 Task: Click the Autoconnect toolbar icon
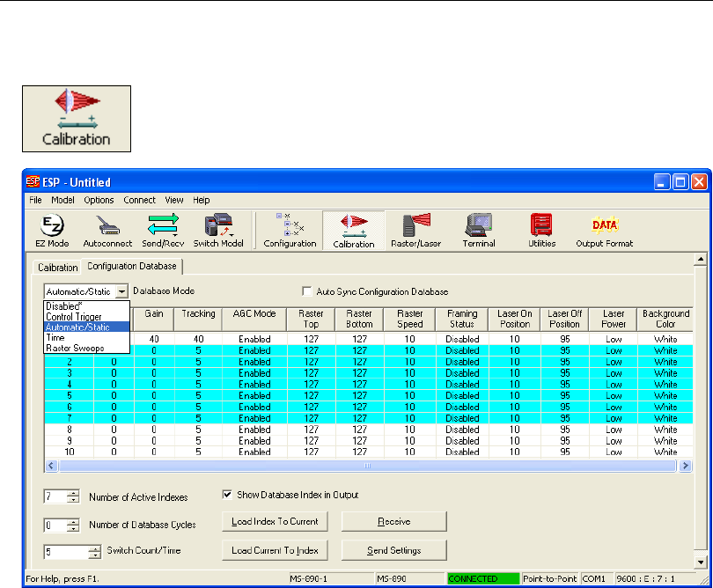pyautogui.click(x=107, y=229)
